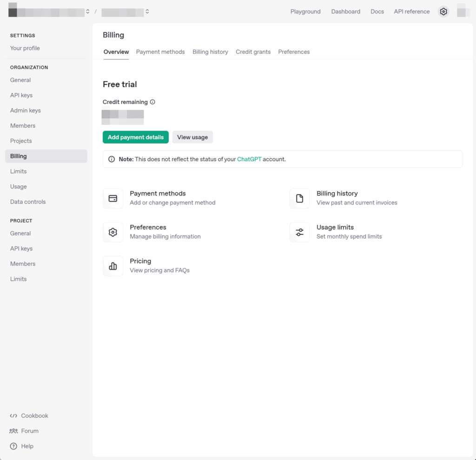Open settings via the gear icon in top bar

pyautogui.click(x=443, y=11)
